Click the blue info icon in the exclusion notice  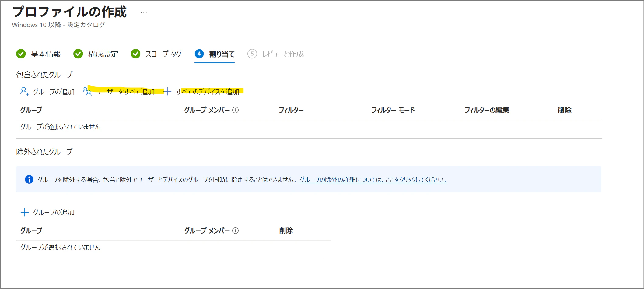(29, 179)
